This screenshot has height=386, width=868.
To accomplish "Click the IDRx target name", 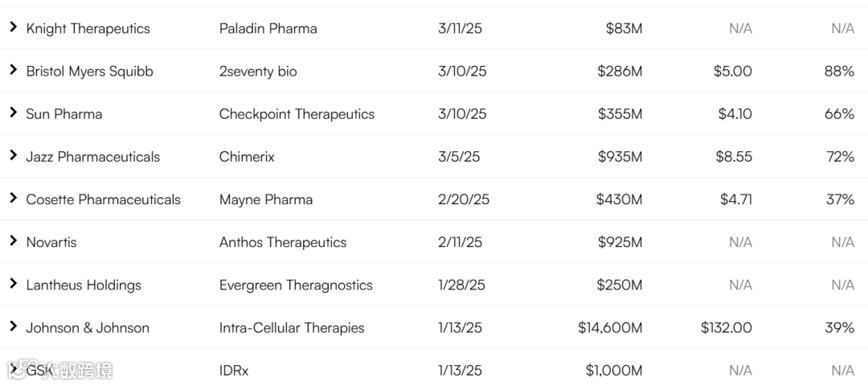I will click(234, 370).
